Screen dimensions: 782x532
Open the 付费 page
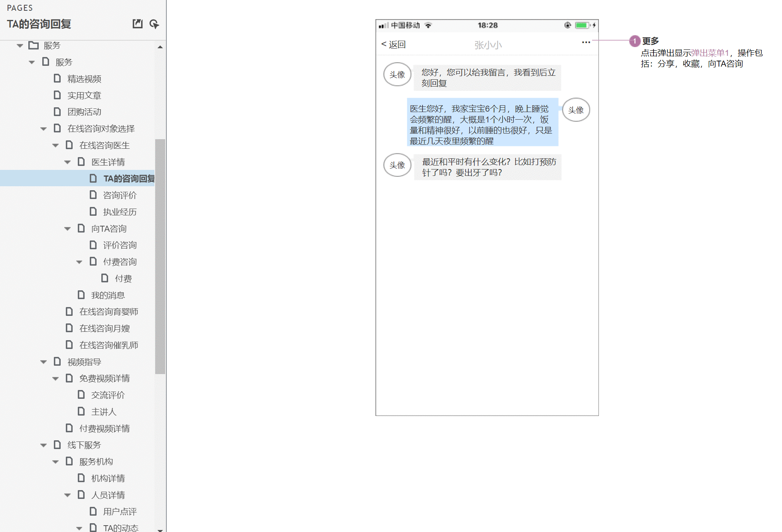tap(123, 279)
